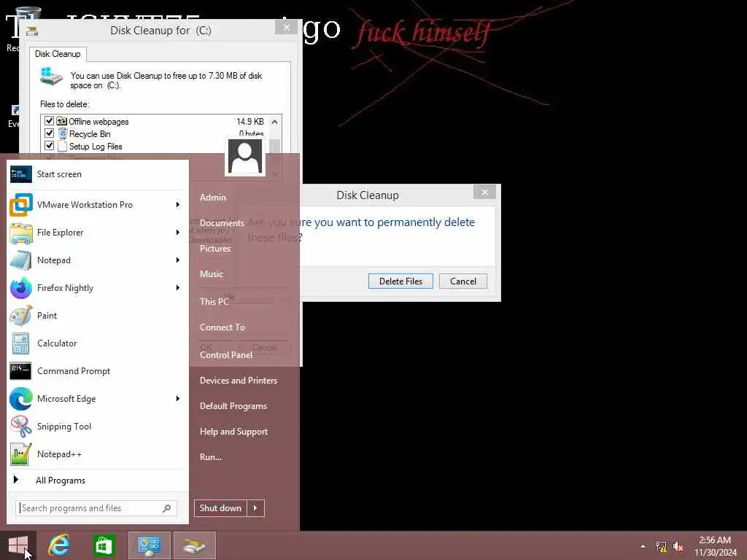Click the taskbar clock and date
This screenshot has height=560, width=747.
[716, 546]
